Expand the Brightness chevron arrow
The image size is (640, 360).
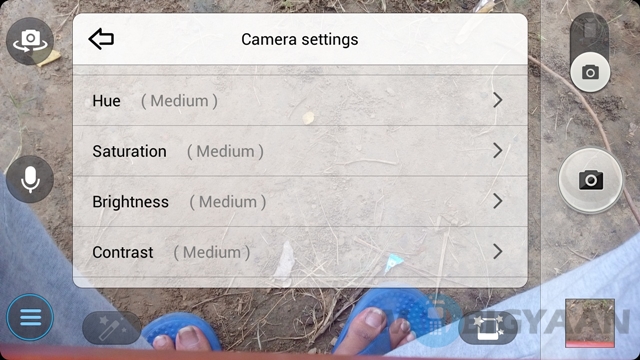tap(498, 201)
